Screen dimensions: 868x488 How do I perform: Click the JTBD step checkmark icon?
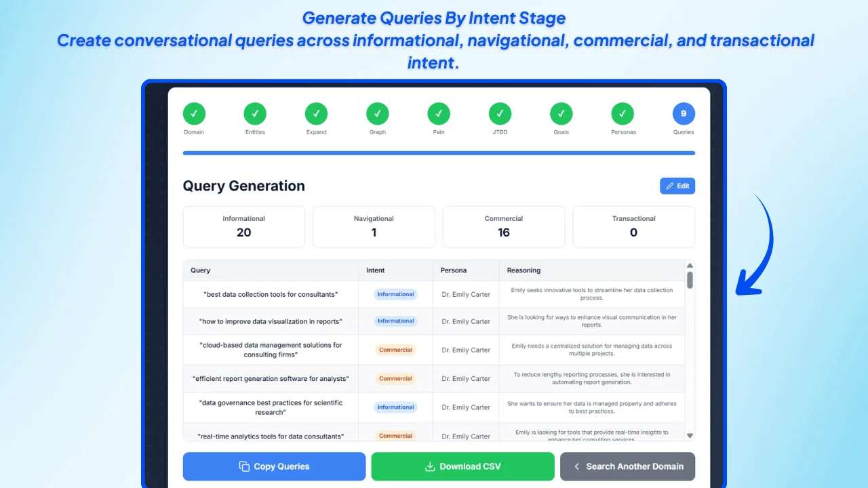[x=500, y=113]
